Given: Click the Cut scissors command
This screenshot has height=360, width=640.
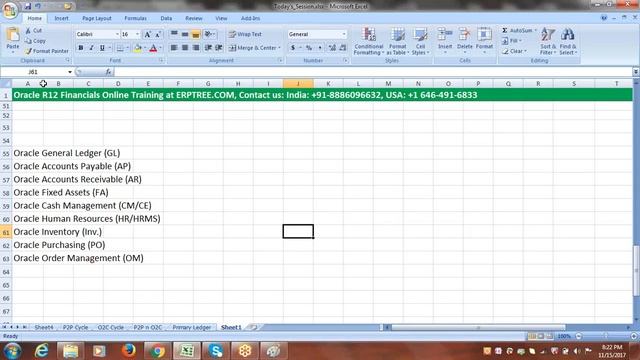Looking at the screenshot, I should (33, 31).
